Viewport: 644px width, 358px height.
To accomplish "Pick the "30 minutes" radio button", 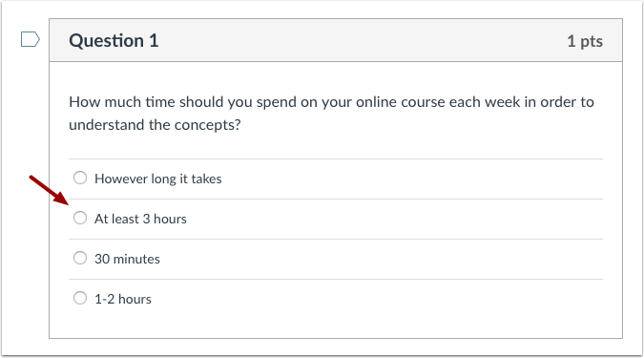I will (80, 258).
